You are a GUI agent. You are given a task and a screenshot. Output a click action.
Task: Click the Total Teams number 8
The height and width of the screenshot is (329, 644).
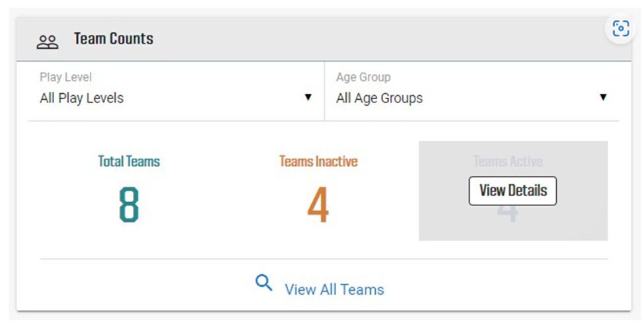click(129, 205)
